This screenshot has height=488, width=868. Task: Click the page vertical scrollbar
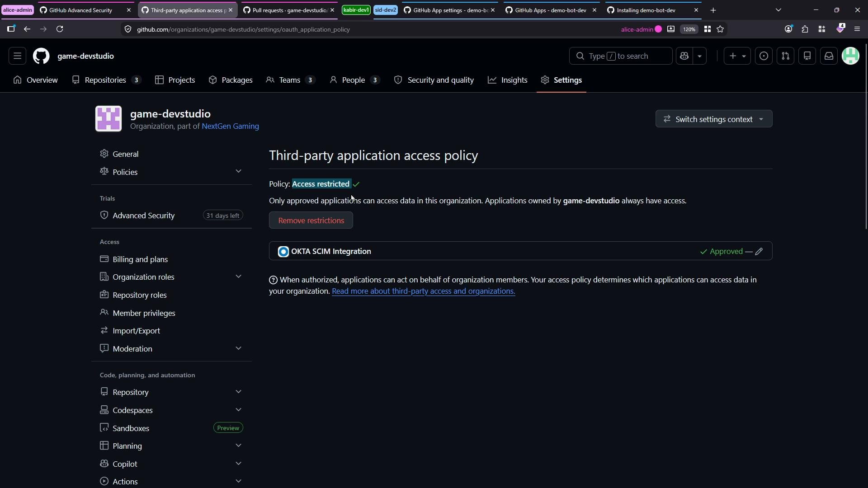(866, 136)
